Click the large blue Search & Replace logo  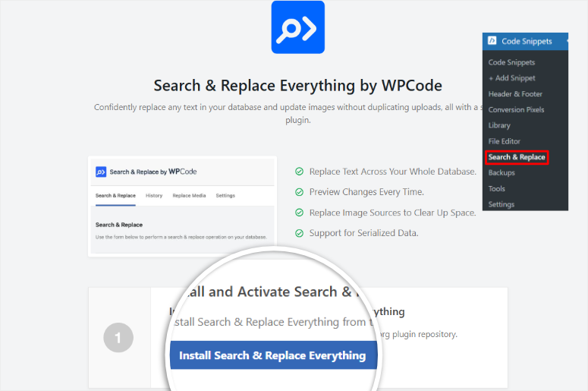pos(297,27)
